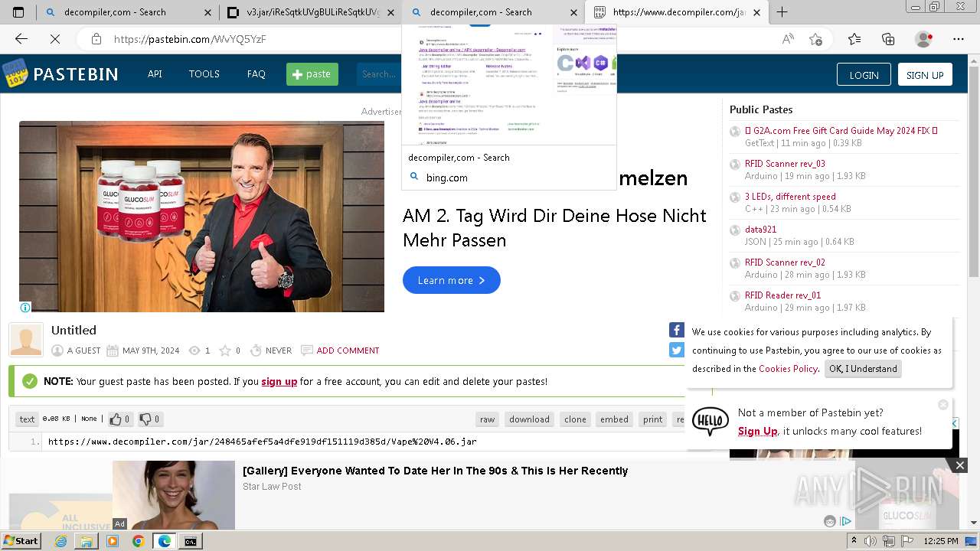Screen dimensions: 980x551
Task: Click the ad info icon
Action: 25,308
